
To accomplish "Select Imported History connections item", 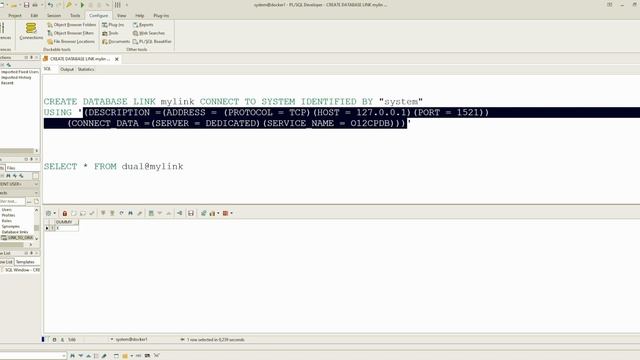I will [x=16, y=78].
